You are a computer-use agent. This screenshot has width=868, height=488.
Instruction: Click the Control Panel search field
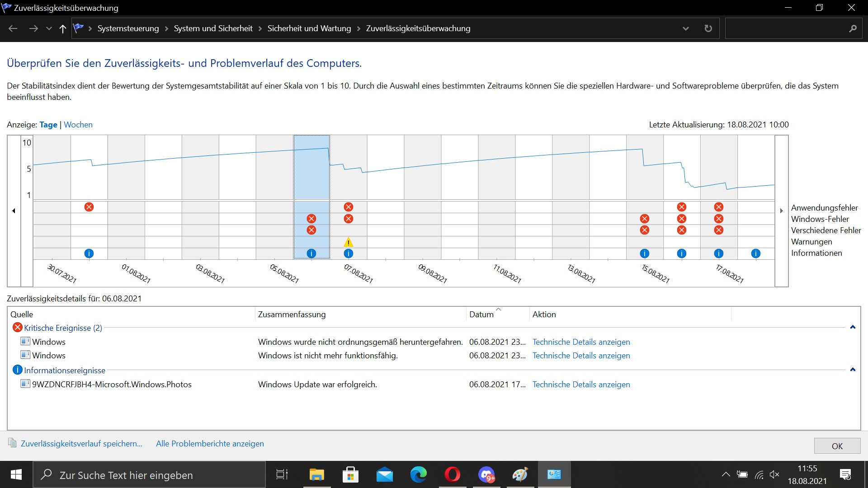pos(787,28)
